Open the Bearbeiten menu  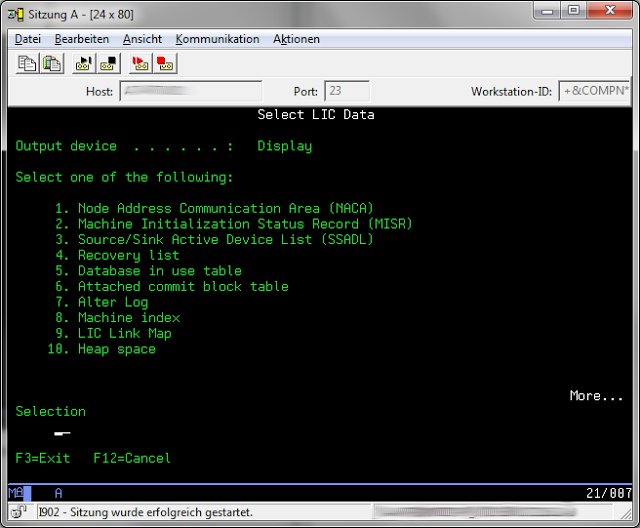click(x=82, y=39)
